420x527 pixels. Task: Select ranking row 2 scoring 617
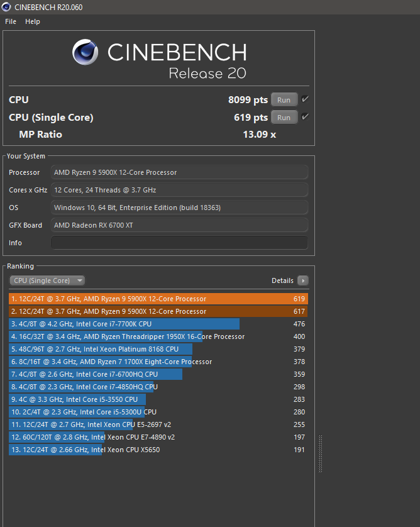tap(158, 311)
